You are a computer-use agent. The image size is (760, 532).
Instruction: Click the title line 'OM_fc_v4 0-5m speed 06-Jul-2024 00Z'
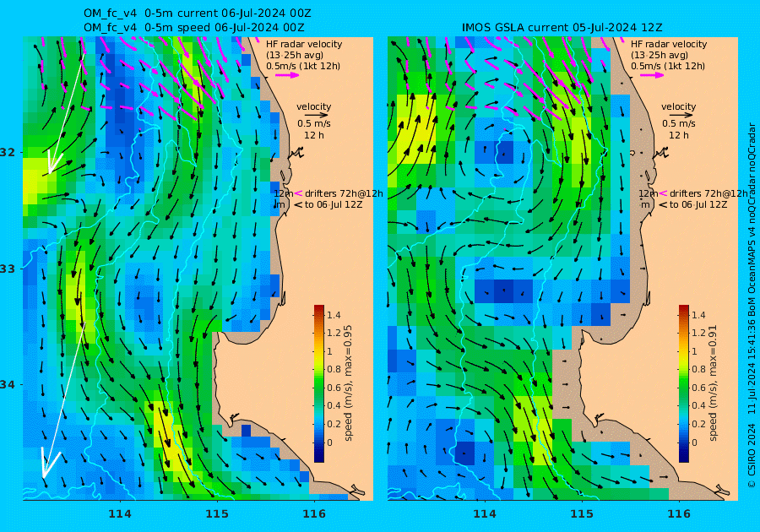click(x=194, y=28)
